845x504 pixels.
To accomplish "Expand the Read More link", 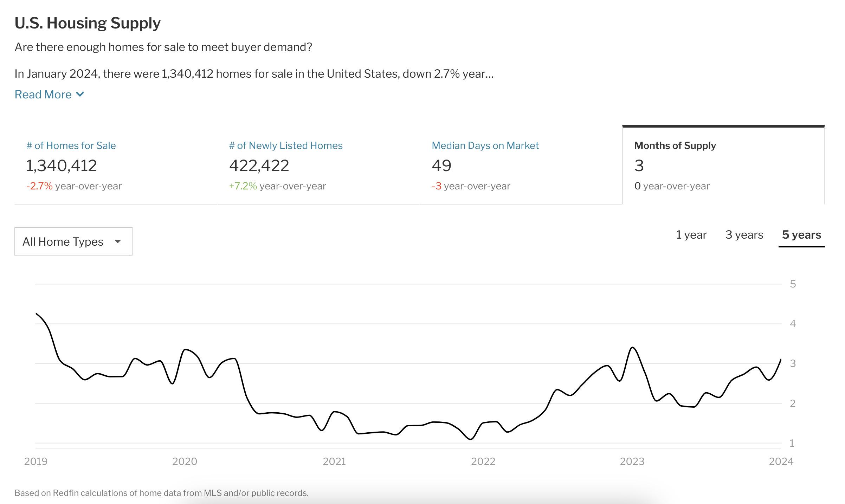I will [x=43, y=95].
